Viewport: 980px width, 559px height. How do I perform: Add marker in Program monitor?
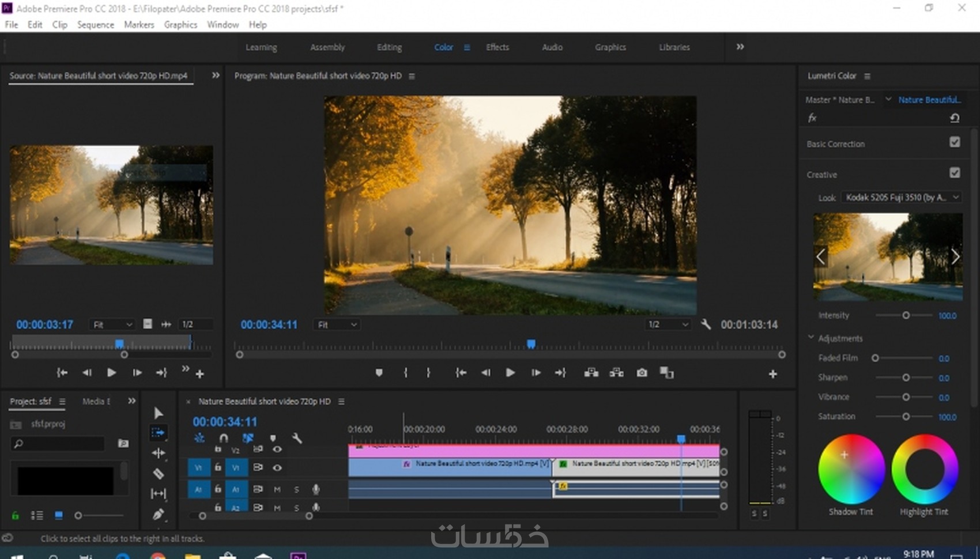pos(379,373)
